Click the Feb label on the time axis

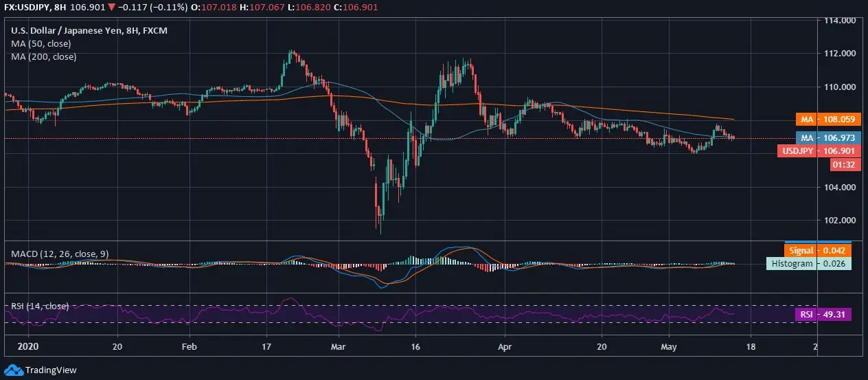[190, 346]
